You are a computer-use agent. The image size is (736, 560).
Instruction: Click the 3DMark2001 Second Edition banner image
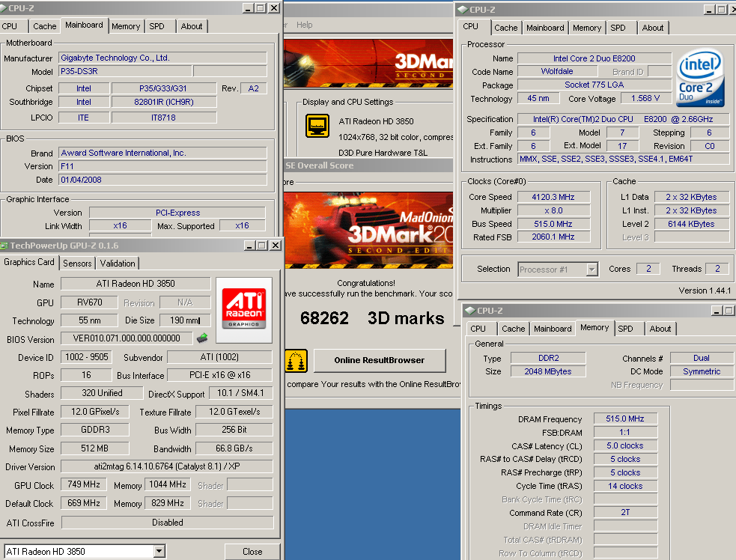click(368, 230)
